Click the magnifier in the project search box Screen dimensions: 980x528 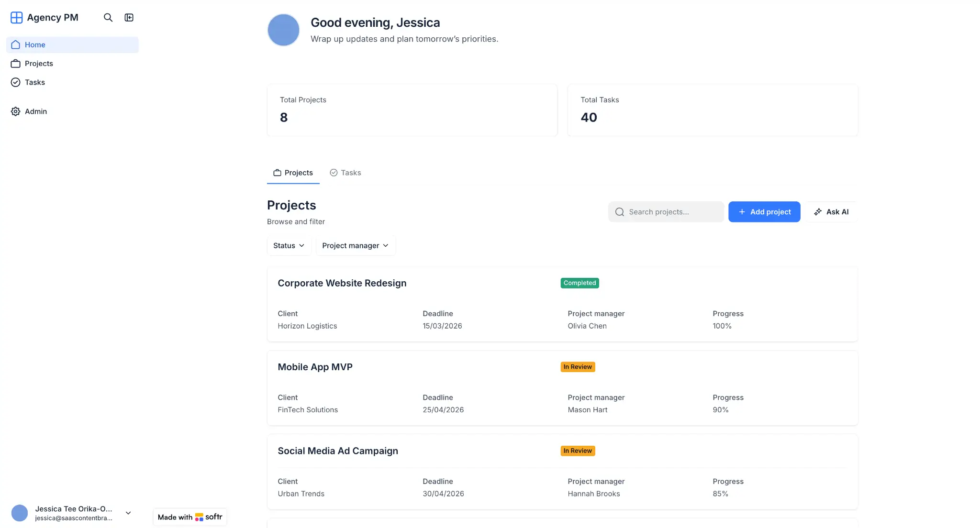point(619,211)
